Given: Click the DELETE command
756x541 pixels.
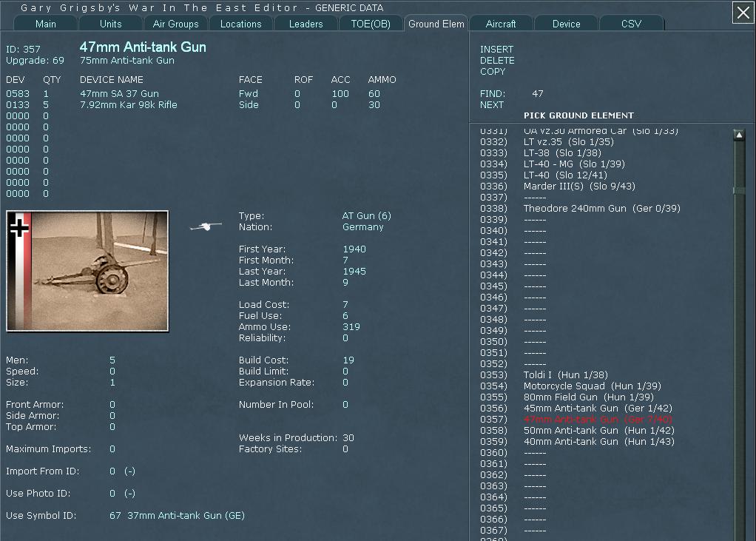Looking at the screenshot, I should point(497,60).
